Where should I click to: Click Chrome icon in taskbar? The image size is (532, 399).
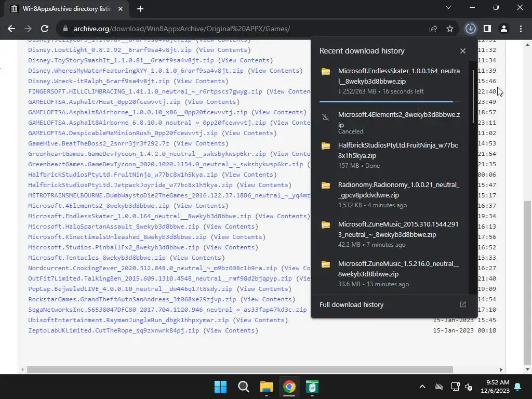tap(289, 387)
